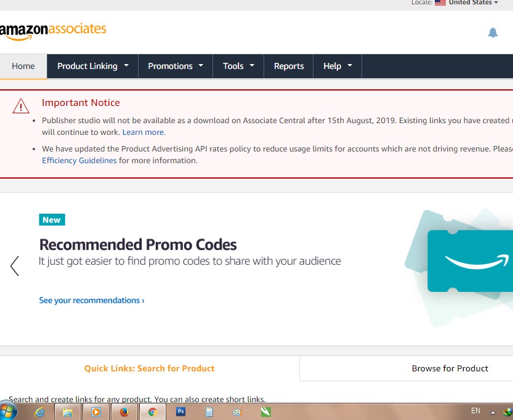Switch to Browse for Product tab

(x=450, y=368)
